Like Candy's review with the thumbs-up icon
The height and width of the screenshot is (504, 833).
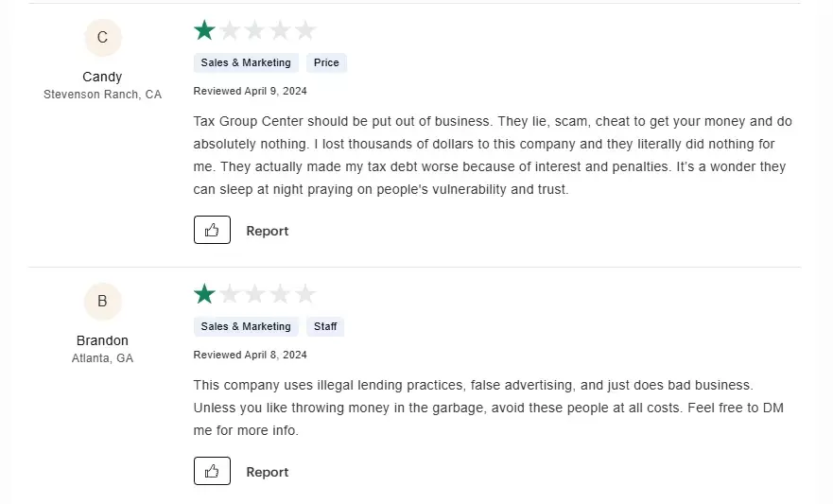pos(212,230)
